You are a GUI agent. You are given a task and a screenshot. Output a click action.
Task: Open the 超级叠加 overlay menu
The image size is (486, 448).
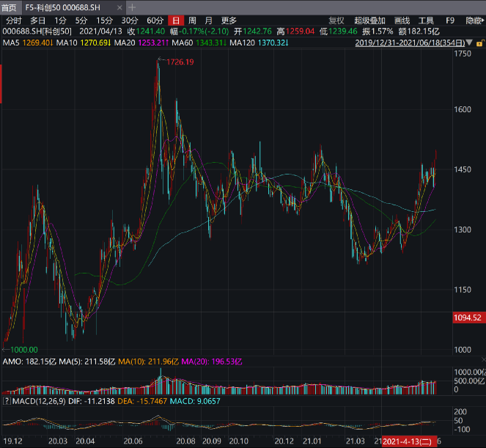point(369,21)
